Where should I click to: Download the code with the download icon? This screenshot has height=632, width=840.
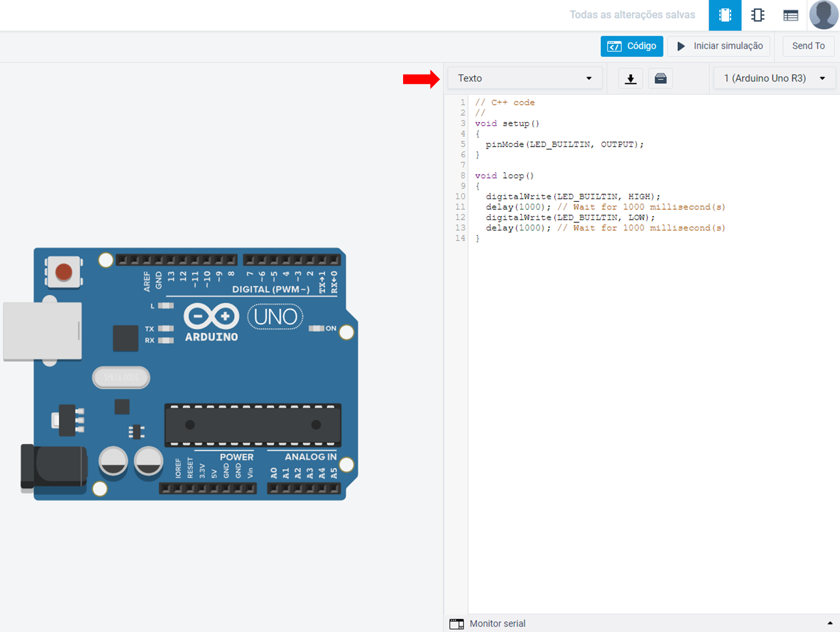pyautogui.click(x=630, y=78)
